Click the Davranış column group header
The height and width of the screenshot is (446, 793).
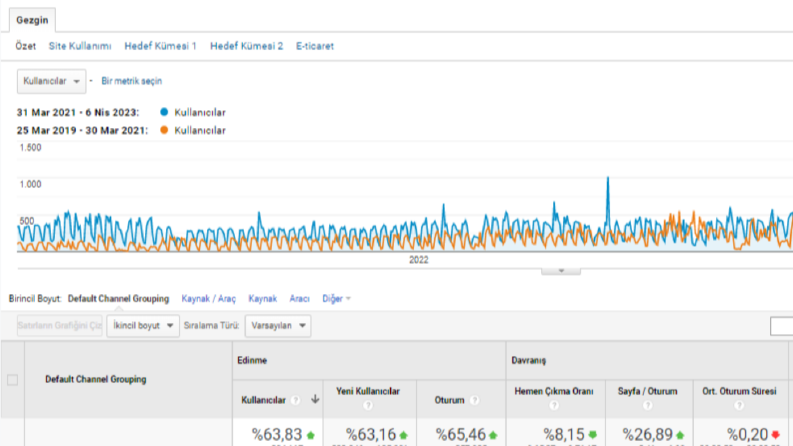[x=528, y=361]
